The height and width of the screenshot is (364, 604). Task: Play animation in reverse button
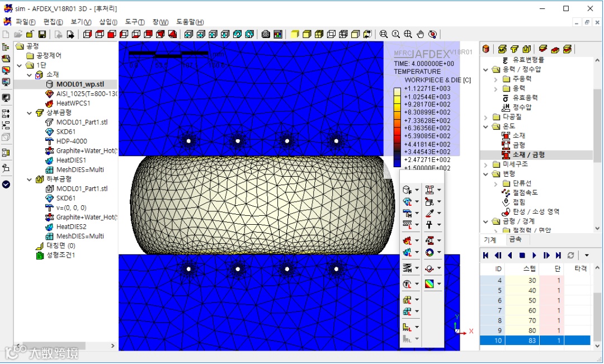(x=510, y=256)
